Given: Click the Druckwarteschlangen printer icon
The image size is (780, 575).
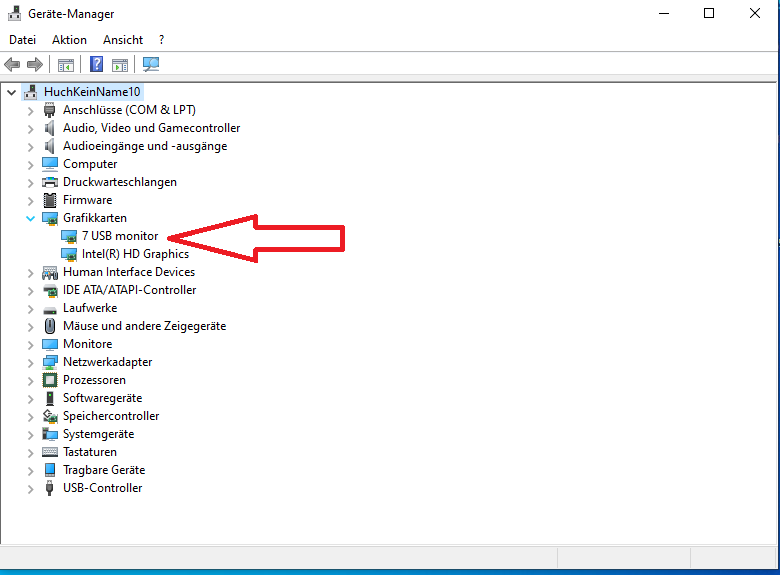Looking at the screenshot, I should coord(50,182).
